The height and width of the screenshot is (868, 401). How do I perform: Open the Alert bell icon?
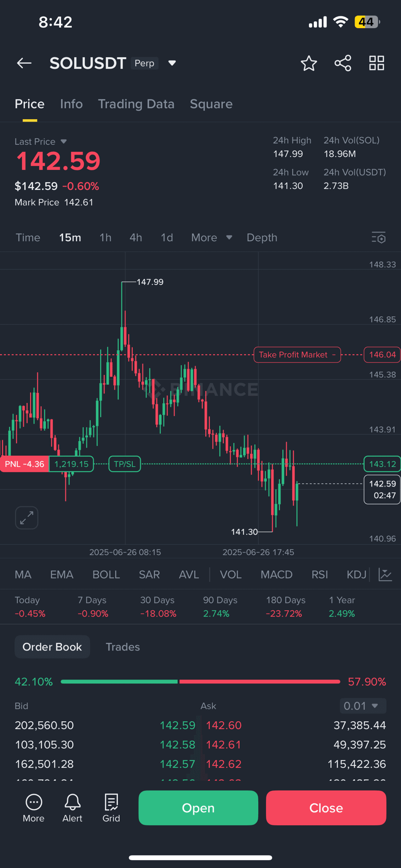(72, 808)
